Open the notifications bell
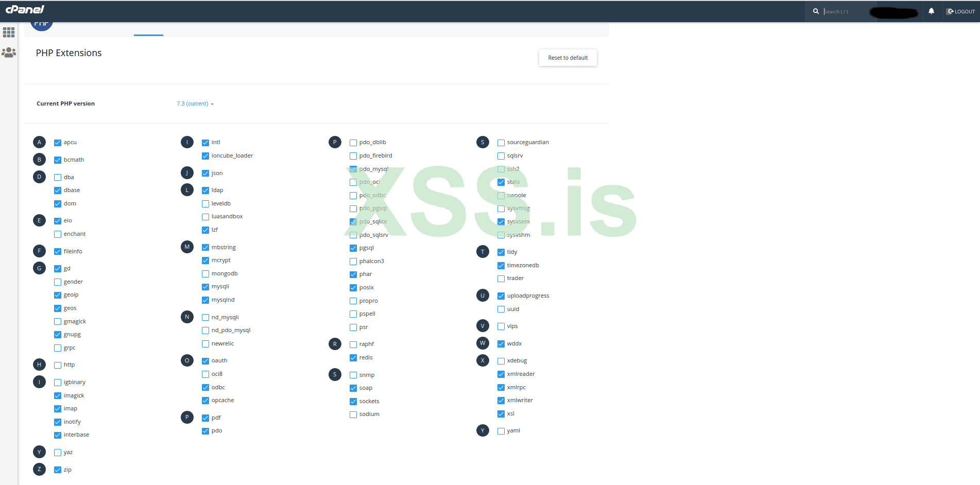This screenshot has height=485, width=980. (931, 11)
